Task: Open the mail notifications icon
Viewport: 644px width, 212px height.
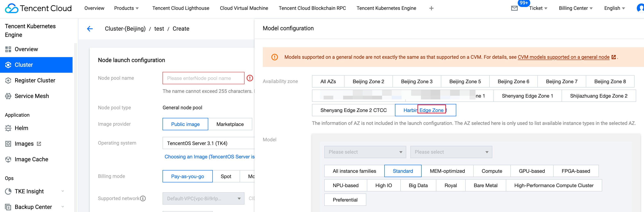Action: pyautogui.click(x=514, y=8)
